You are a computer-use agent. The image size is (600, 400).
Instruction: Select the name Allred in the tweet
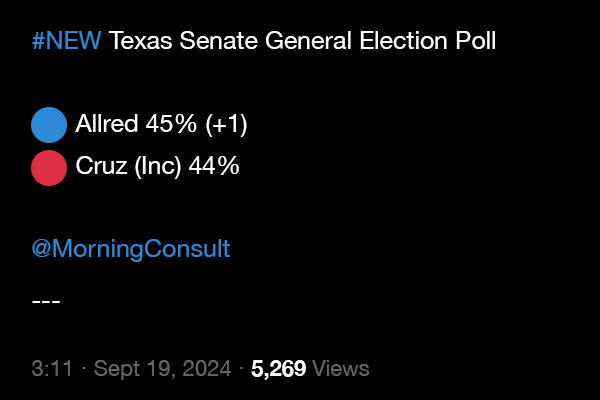[106, 124]
